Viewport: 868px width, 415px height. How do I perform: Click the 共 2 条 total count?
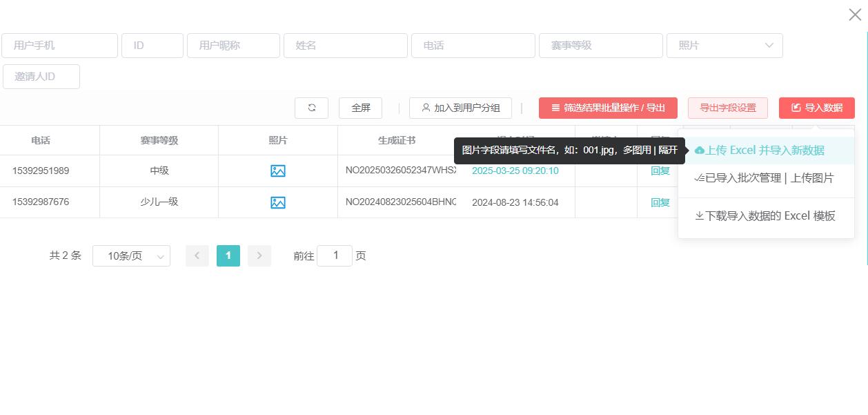pyautogui.click(x=66, y=255)
